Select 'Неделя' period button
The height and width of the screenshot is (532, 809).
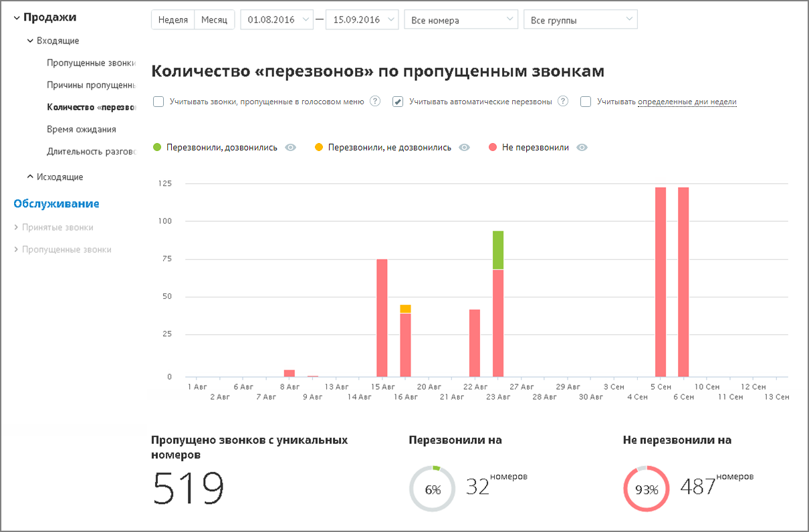[173, 19]
